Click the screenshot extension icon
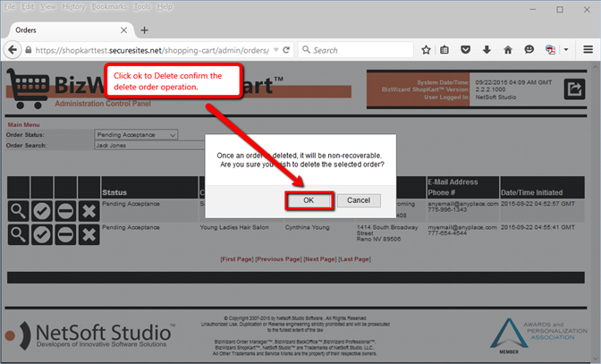 550,50
